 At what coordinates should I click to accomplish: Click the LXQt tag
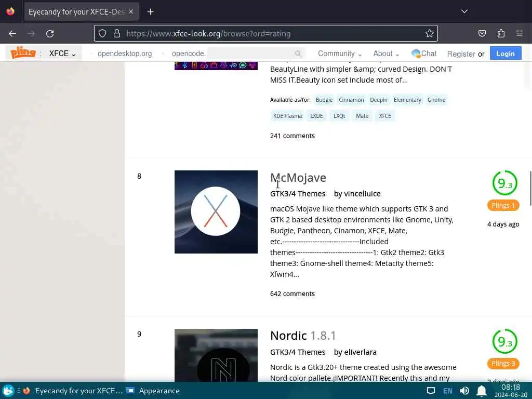click(x=339, y=116)
